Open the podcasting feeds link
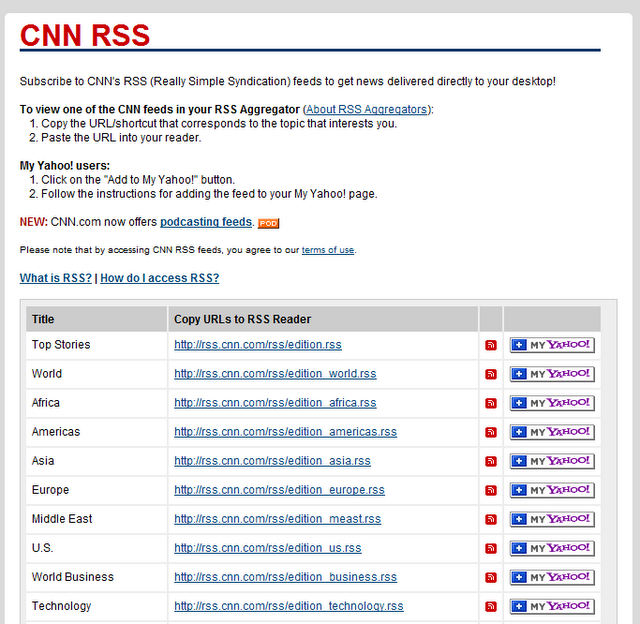 coord(206,222)
